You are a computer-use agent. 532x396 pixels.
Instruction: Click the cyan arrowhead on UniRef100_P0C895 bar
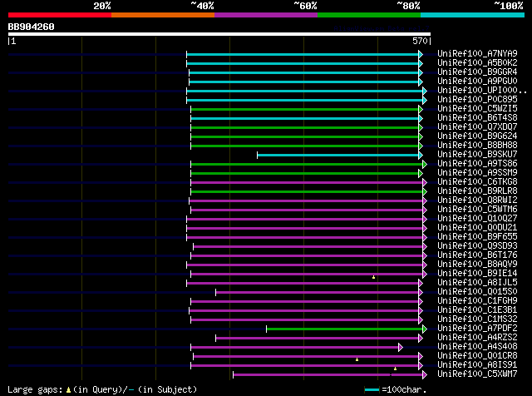tap(425, 100)
